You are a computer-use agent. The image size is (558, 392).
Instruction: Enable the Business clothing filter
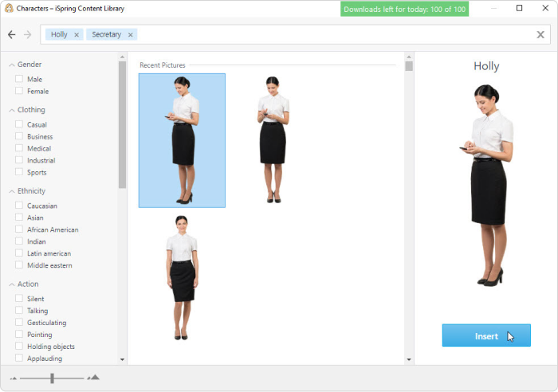pyautogui.click(x=19, y=136)
